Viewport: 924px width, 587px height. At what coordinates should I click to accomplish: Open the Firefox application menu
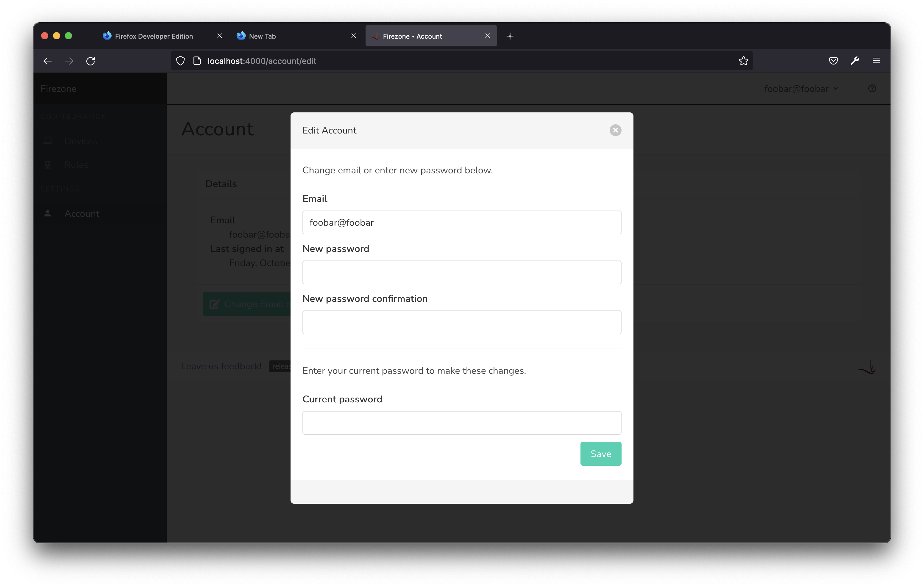[x=876, y=61]
